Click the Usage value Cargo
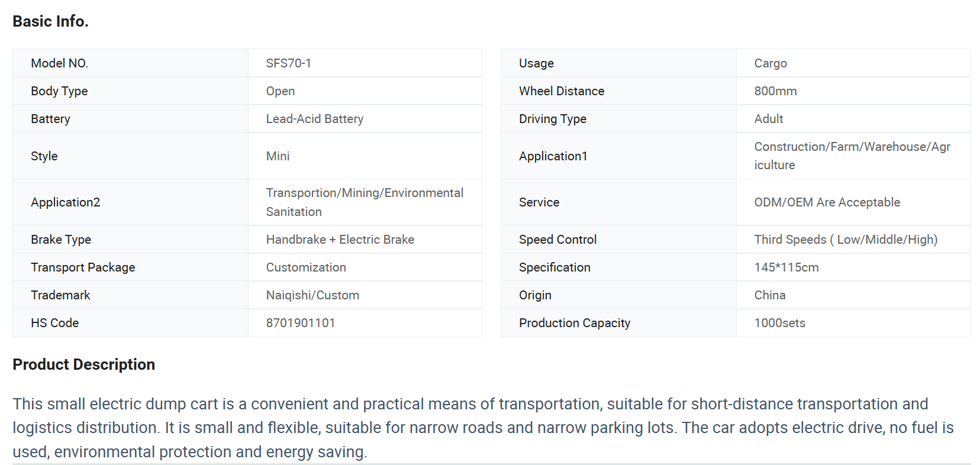 pyautogui.click(x=770, y=63)
